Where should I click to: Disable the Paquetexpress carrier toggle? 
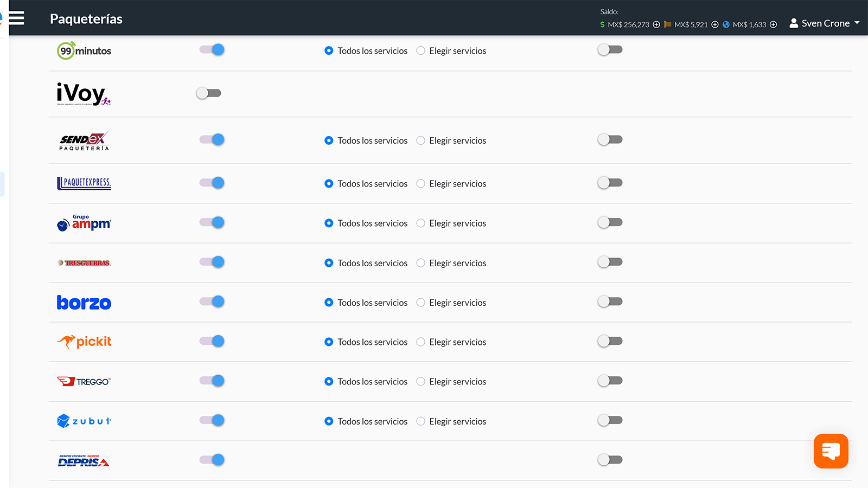click(x=212, y=183)
